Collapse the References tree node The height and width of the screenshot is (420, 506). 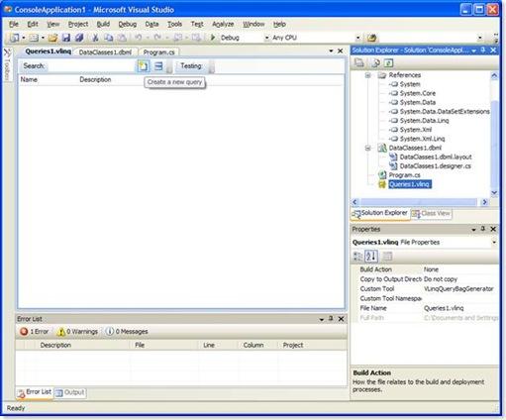368,75
